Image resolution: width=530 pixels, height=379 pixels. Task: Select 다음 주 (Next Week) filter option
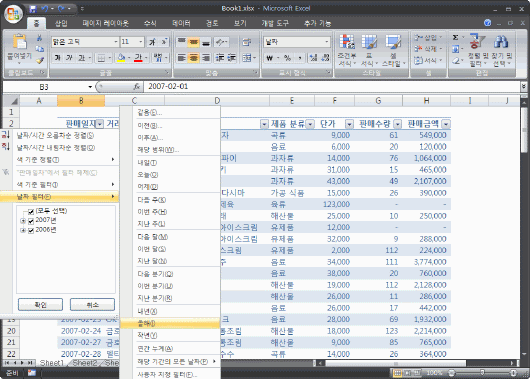[x=170, y=200]
